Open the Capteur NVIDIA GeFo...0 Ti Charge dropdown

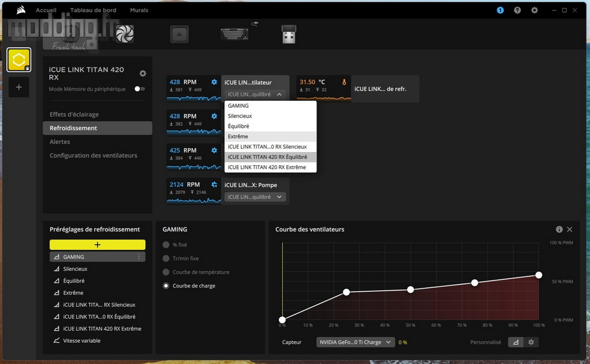(355, 342)
